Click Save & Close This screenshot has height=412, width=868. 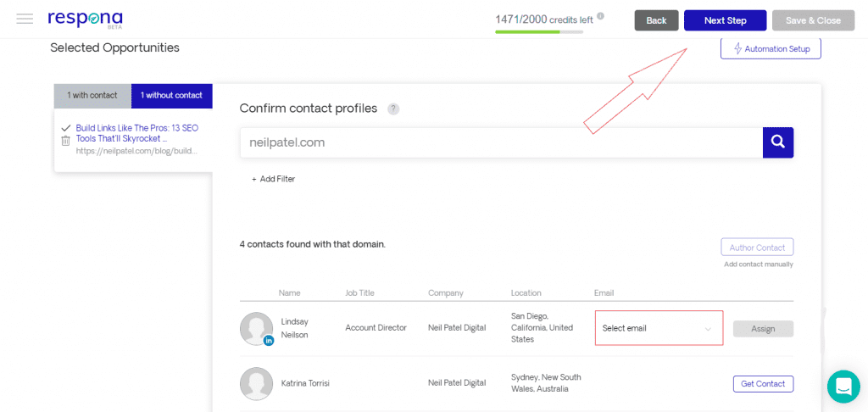813,20
